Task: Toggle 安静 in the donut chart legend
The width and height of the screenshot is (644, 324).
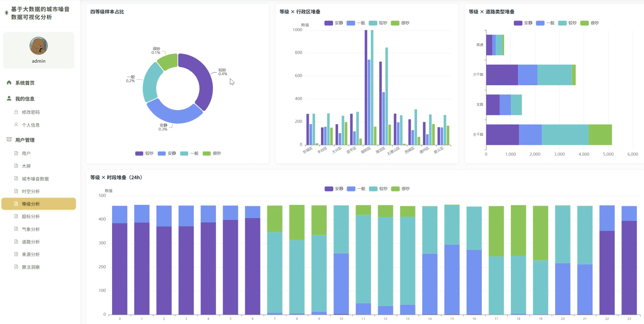Action: [x=167, y=153]
